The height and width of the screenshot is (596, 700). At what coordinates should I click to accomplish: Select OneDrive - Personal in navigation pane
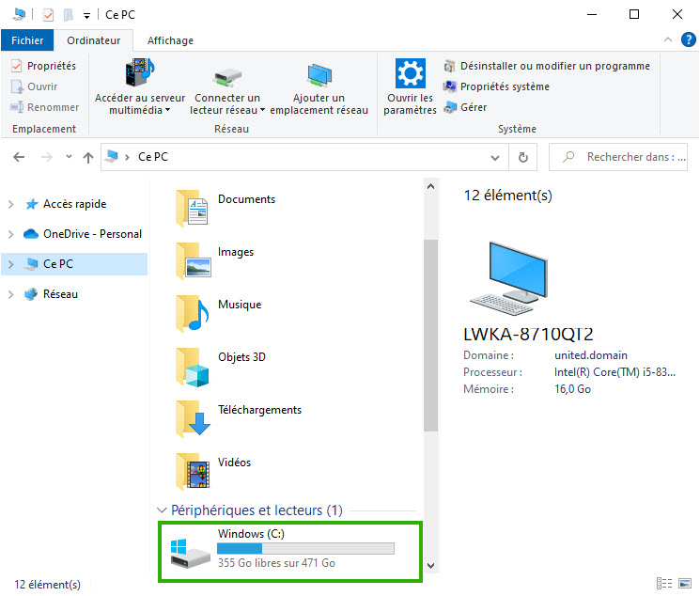pyautogui.click(x=83, y=234)
